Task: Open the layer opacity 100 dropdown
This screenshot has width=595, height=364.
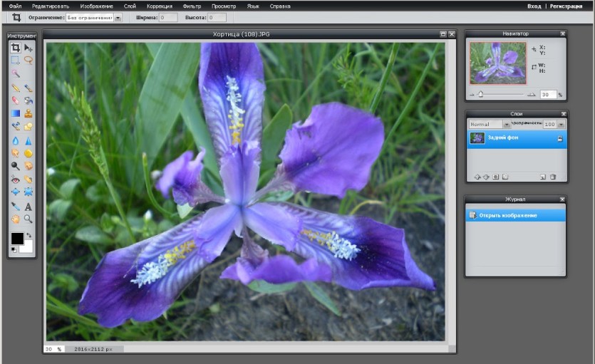Action: point(561,125)
